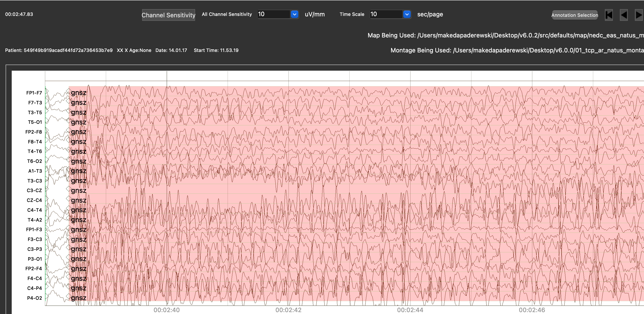Click the Channel Sensitivity button
The image size is (644, 314).
click(168, 15)
